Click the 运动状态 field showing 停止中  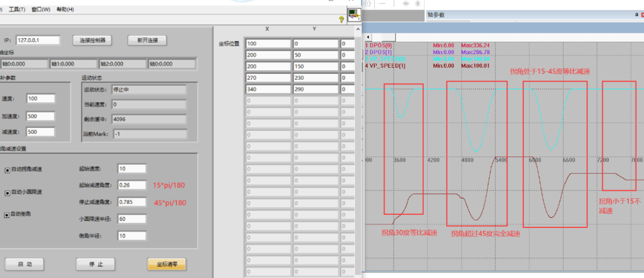click(148, 89)
